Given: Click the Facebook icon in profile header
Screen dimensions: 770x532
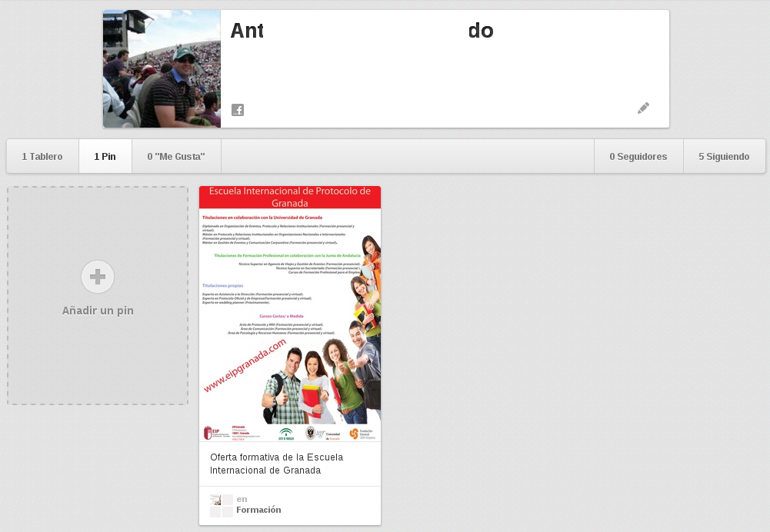Looking at the screenshot, I should (x=238, y=110).
